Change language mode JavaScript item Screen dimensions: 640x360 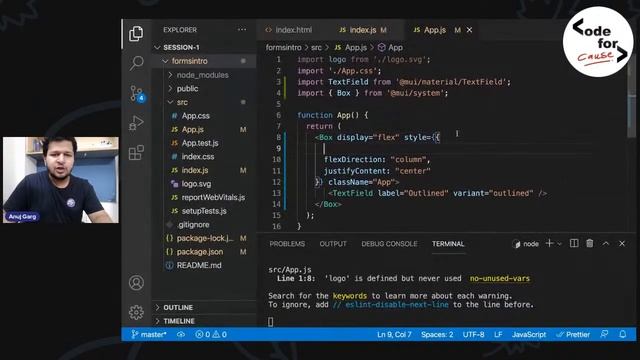[529, 334]
